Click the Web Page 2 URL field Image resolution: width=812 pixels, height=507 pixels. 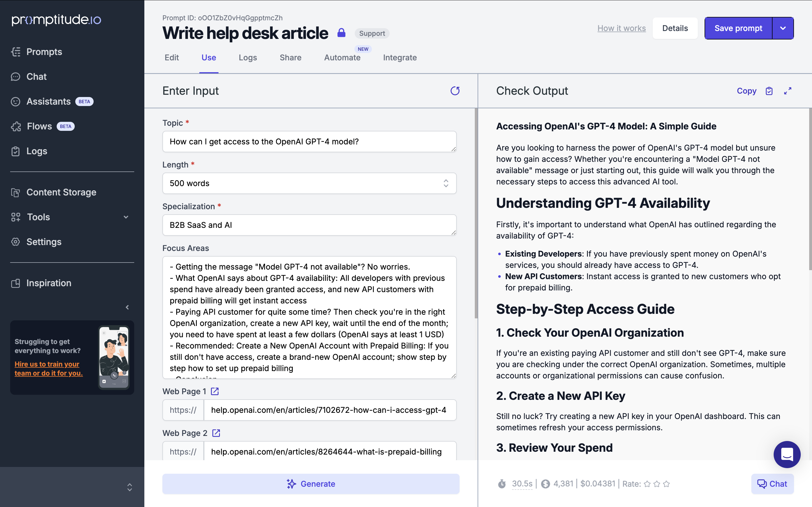click(330, 451)
